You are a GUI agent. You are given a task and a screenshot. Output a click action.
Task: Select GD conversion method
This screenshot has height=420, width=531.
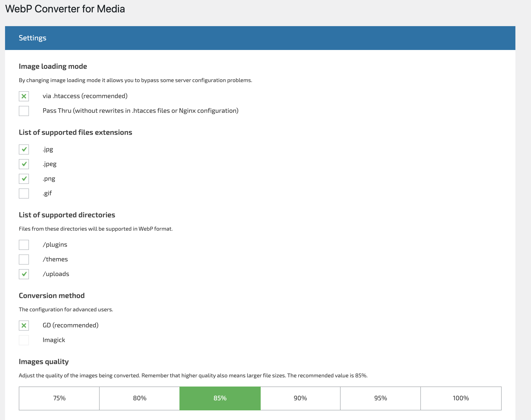point(24,325)
